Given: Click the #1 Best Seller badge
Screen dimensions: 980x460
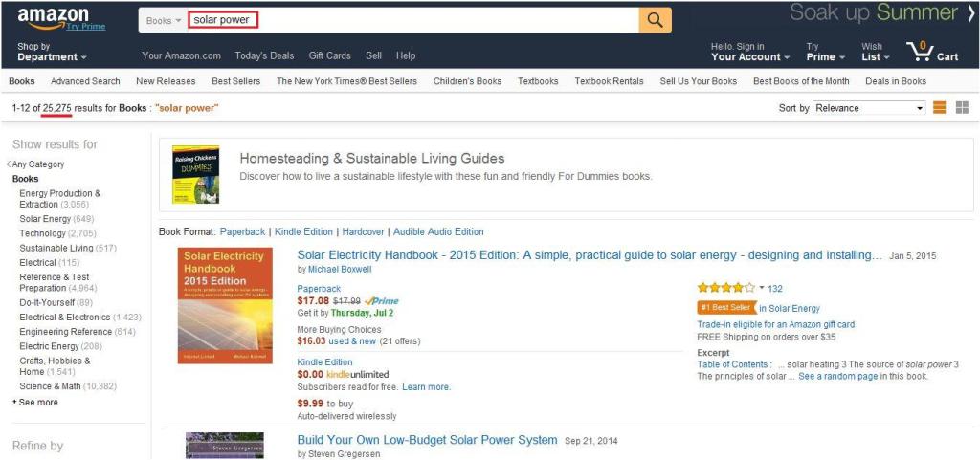Looking at the screenshot, I should coord(725,308).
